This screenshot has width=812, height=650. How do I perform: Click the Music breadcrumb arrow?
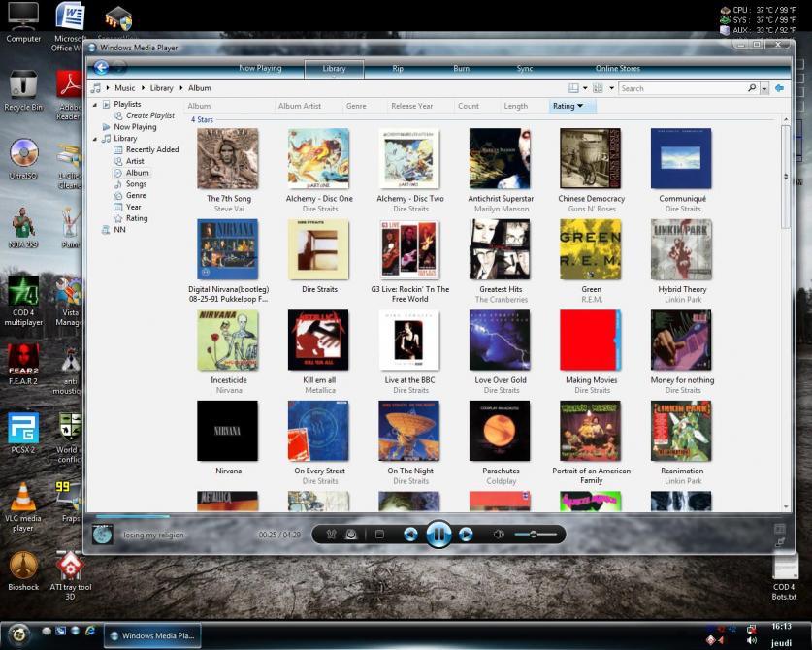coord(107,88)
